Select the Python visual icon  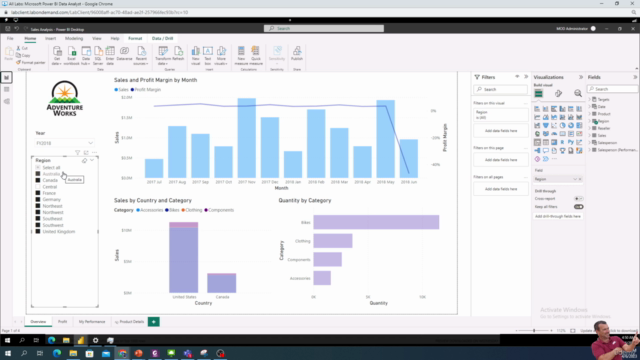click(x=571, y=142)
